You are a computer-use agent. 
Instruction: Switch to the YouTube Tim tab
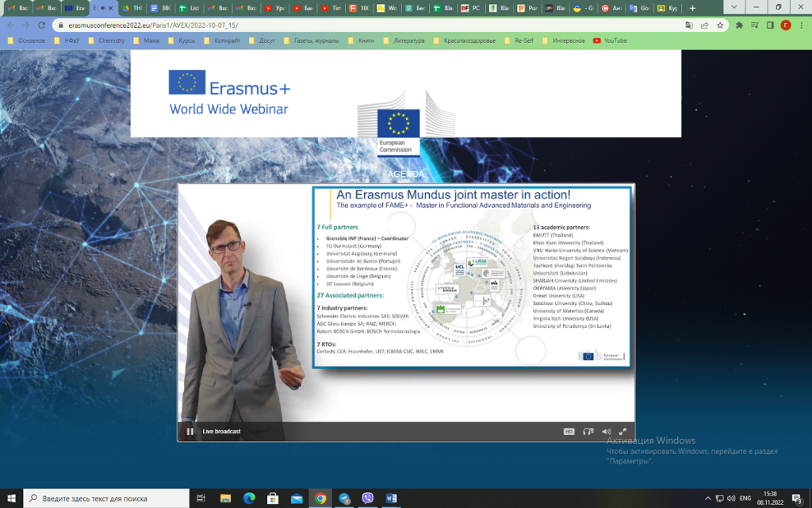pyautogui.click(x=331, y=8)
